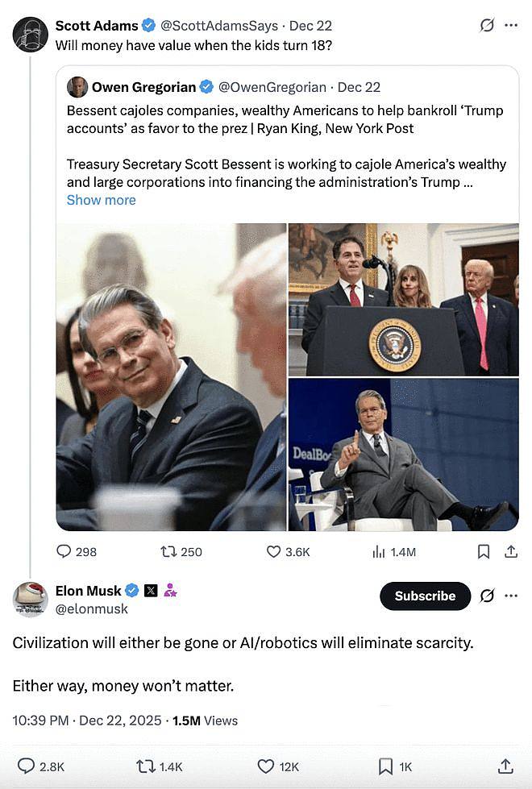View analytics showing 1.4M views
The width and height of the screenshot is (532, 789).
[379, 551]
